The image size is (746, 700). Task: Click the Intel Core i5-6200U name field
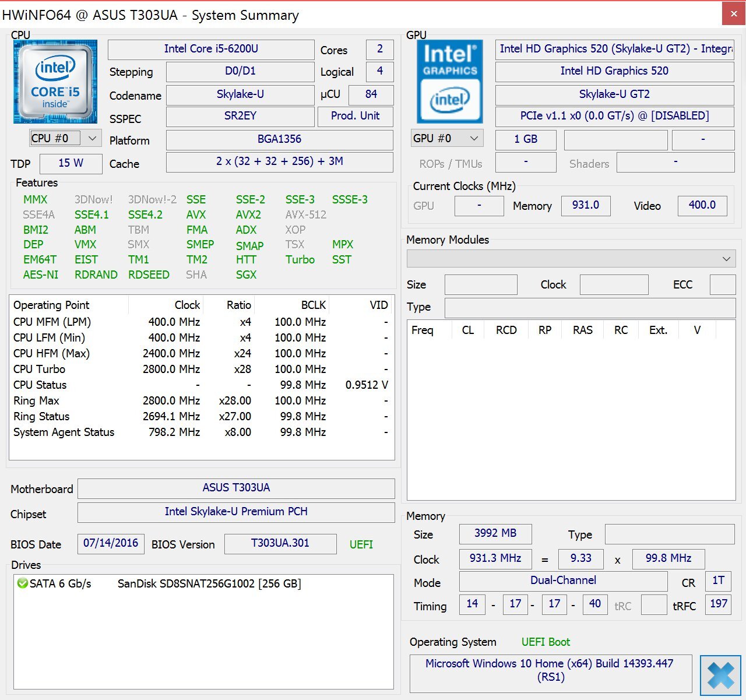tap(211, 49)
